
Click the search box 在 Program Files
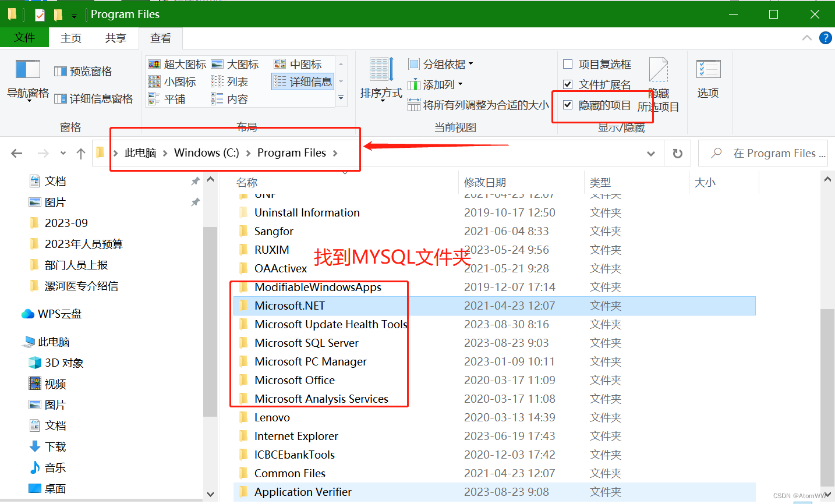tap(763, 154)
